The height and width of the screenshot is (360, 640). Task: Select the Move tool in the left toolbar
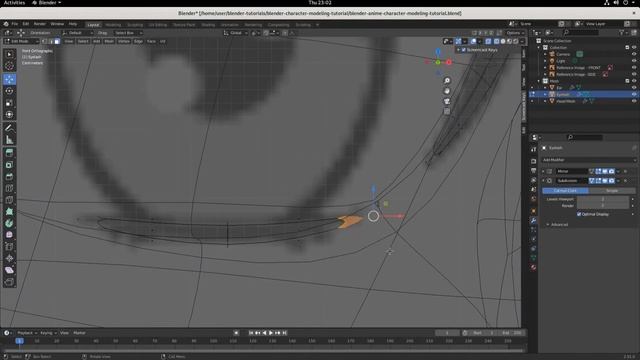coord(9,79)
